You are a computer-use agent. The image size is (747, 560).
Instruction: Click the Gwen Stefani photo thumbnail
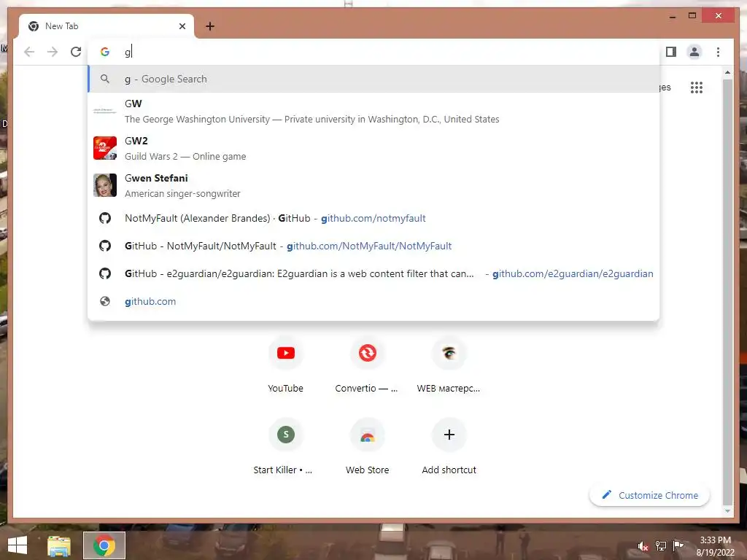[105, 185]
